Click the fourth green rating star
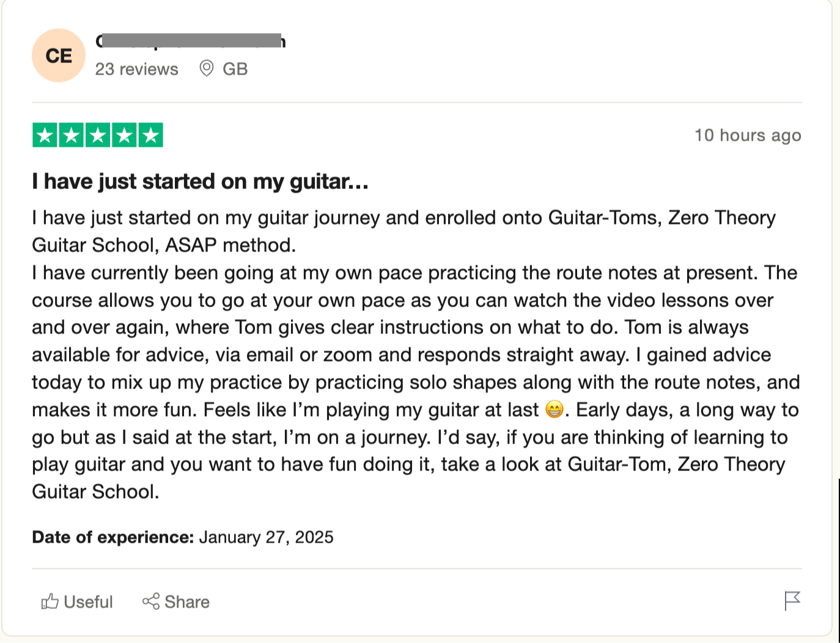Image resolution: width=840 pixels, height=643 pixels. (x=125, y=135)
